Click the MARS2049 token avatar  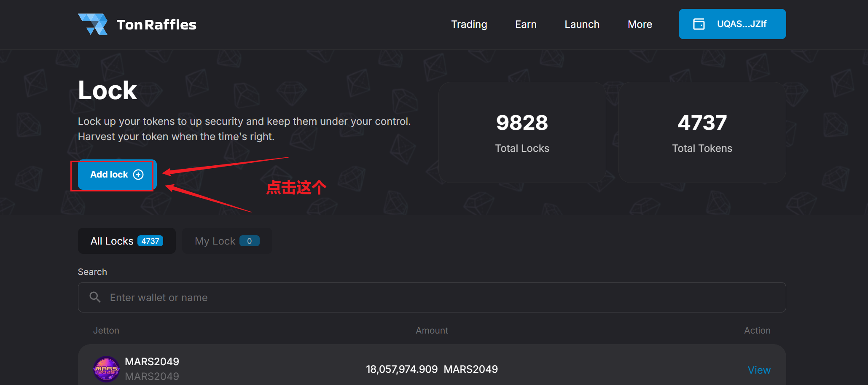pyautogui.click(x=106, y=369)
